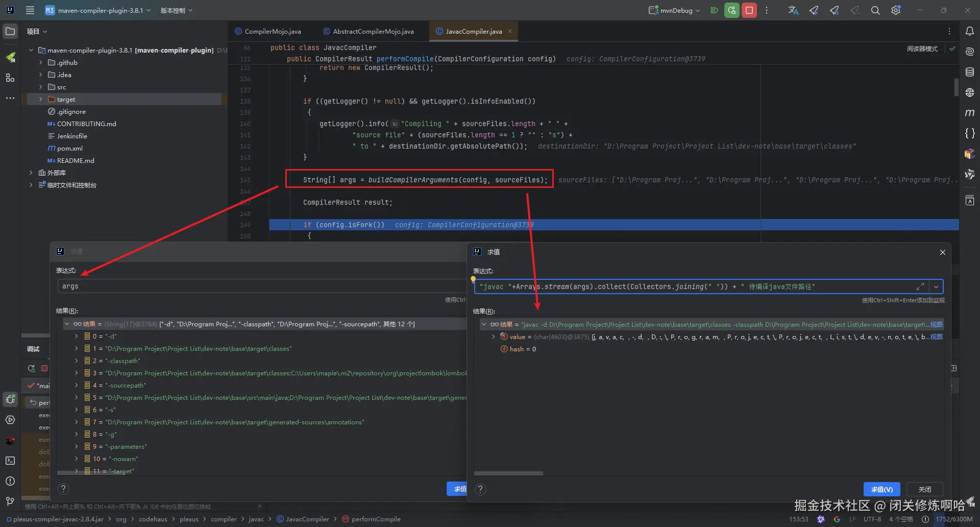Image resolution: width=980 pixels, height=527 pixels.
Task: Click the LF line separator widget
Action: pos(852,519)
